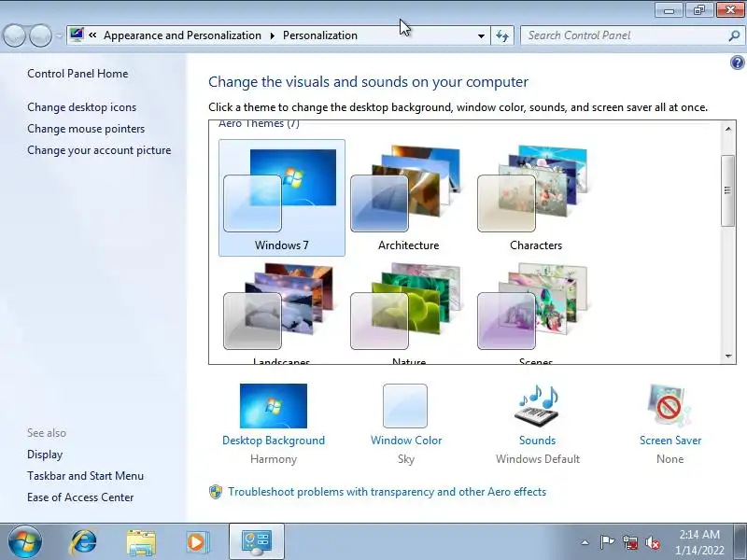747x560 pixels.
Task: Launch Windows Media Player from taskbar
Action: pos(197,542)
